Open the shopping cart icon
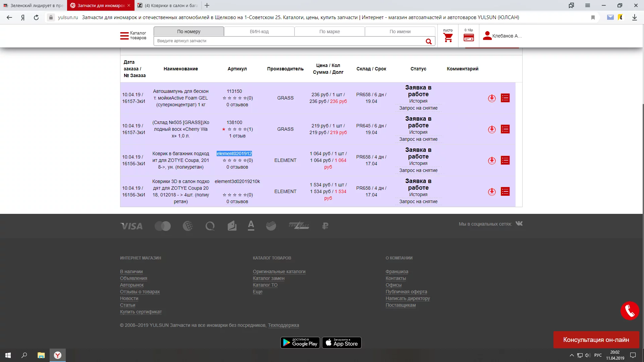644x362 pixels. pos(448,38)
